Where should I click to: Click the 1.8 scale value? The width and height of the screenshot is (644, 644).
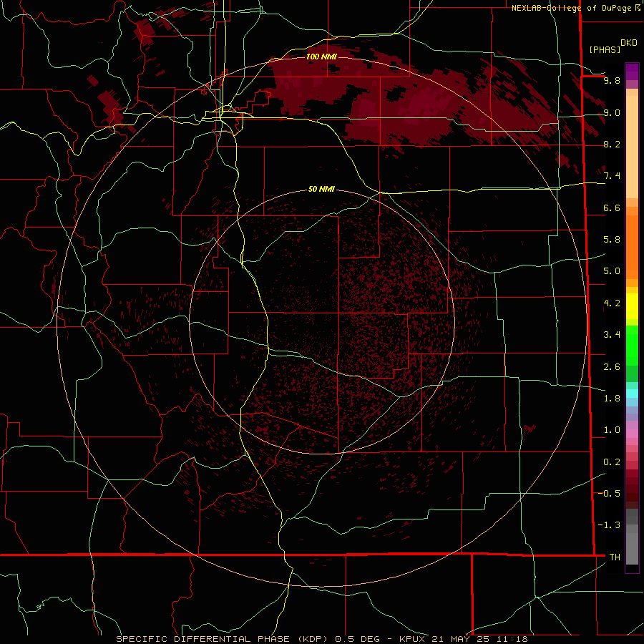pos(612,399)
